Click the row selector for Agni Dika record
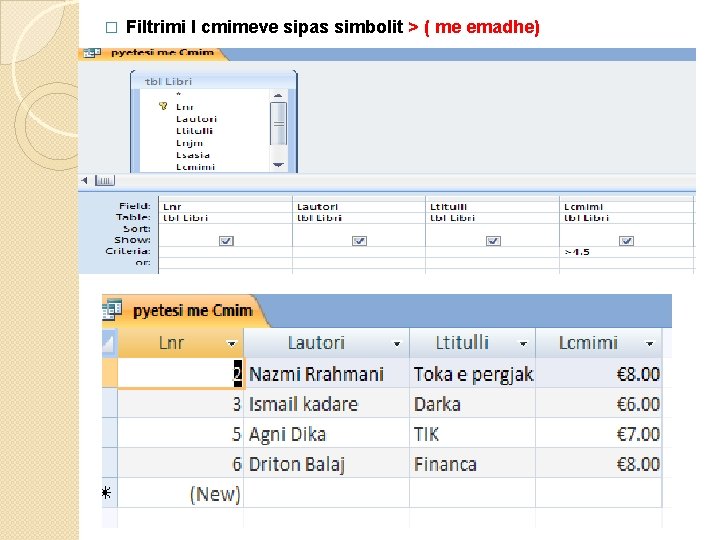This screenshot has height=540, width=720. click(x=110, y=433)
